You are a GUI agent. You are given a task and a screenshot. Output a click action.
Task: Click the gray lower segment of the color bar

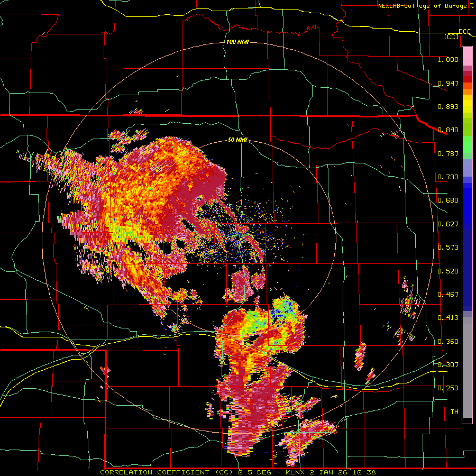[467, 368]
